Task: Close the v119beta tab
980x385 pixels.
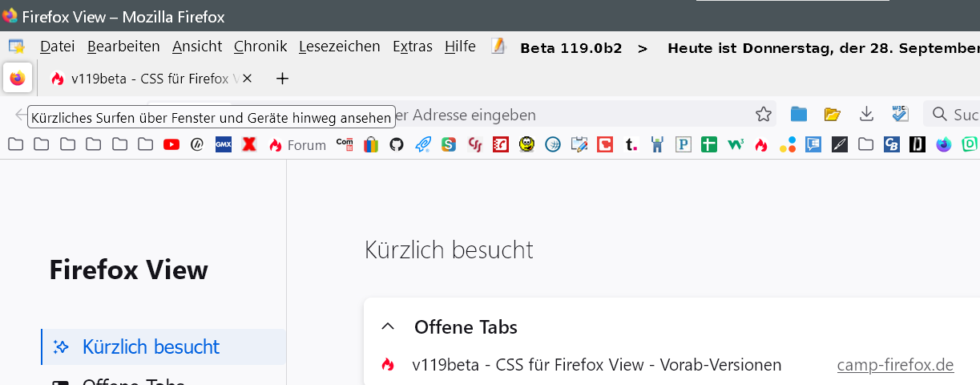Action: pos(248,79)
